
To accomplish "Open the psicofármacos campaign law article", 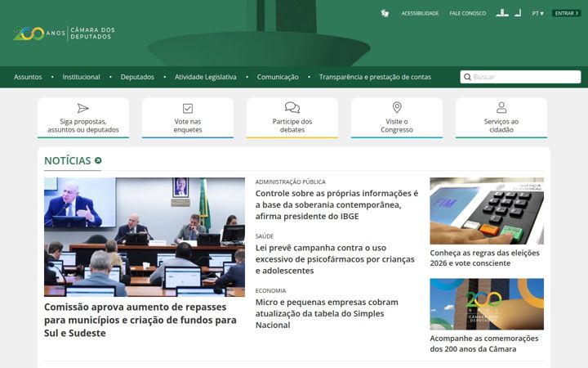I will (335, 259).
